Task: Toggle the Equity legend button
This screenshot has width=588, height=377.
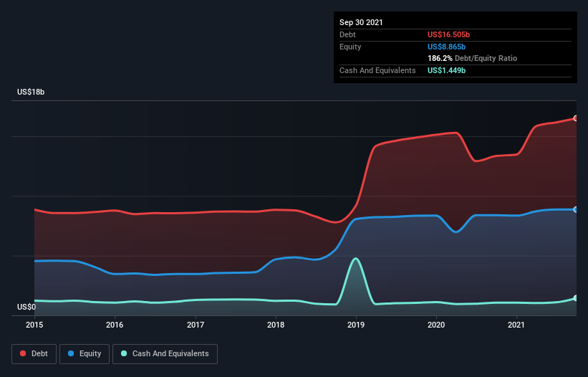Action: point(85,354)
